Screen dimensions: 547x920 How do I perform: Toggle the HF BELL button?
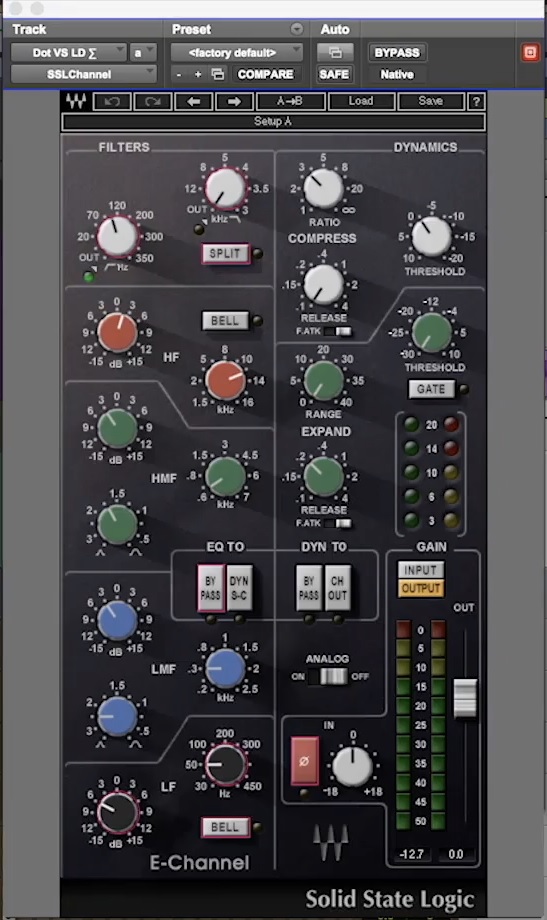[225, 321]
